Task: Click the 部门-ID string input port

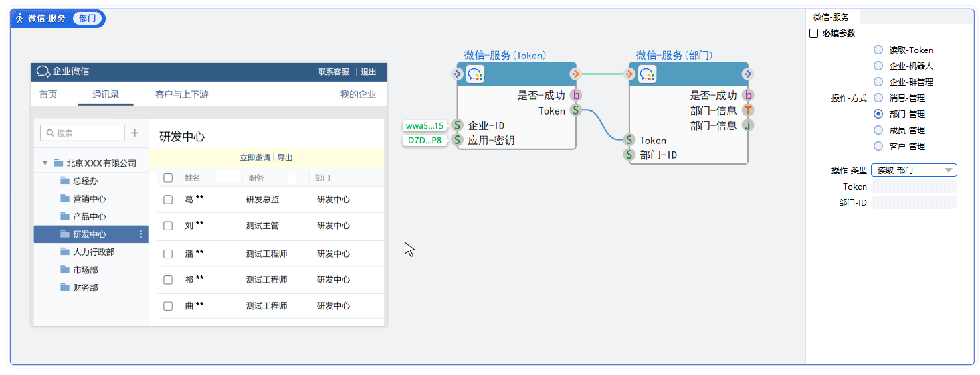Action: point(629,155)
